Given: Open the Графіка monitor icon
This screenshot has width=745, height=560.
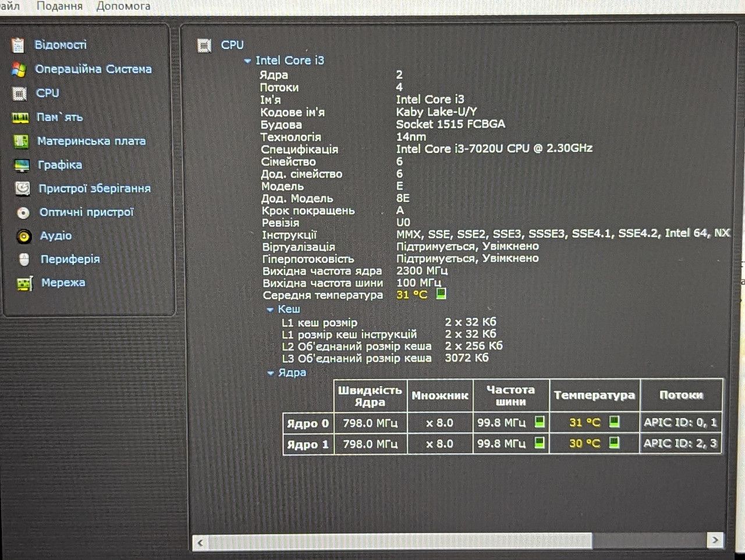Looking at the screenshot, I should coord(22,165).
